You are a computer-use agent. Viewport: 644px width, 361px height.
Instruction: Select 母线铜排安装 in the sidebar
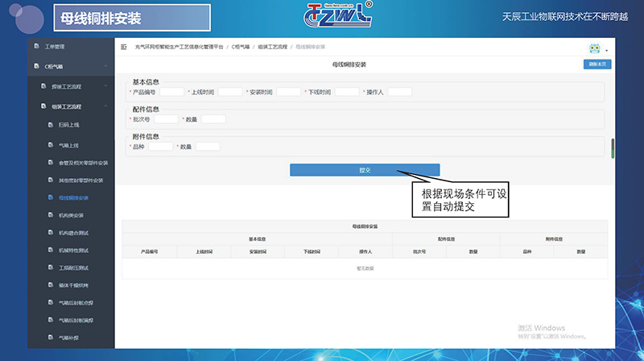point(73,197)
